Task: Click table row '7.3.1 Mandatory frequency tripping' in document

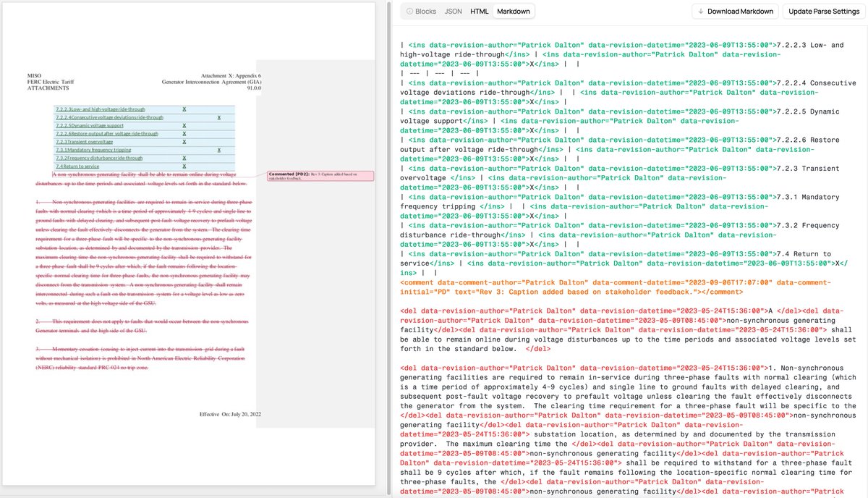Action: [145, 150]
